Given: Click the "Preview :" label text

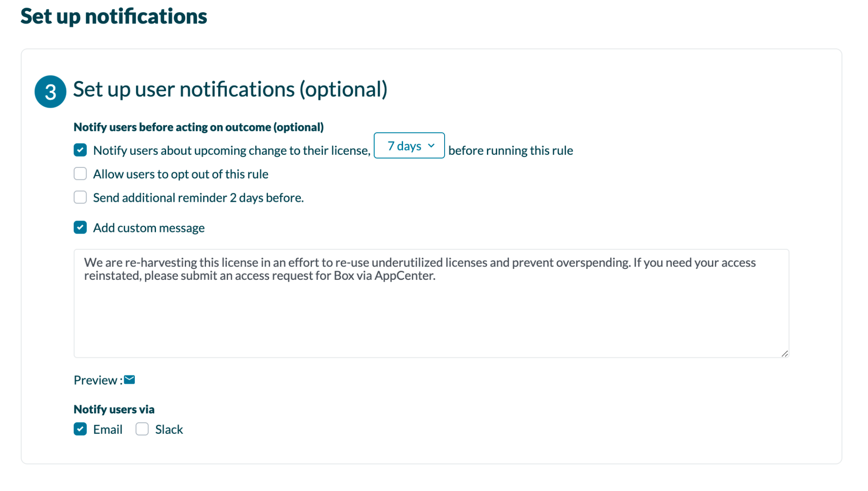Looking at the screenshot, I should (x=98, y=380).
